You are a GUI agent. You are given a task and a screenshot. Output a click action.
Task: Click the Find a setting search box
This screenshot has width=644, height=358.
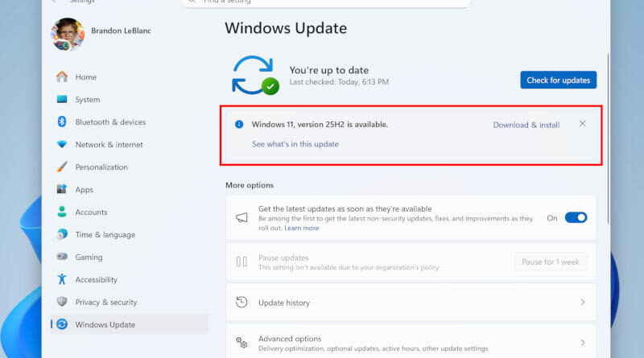coord(327,2)
